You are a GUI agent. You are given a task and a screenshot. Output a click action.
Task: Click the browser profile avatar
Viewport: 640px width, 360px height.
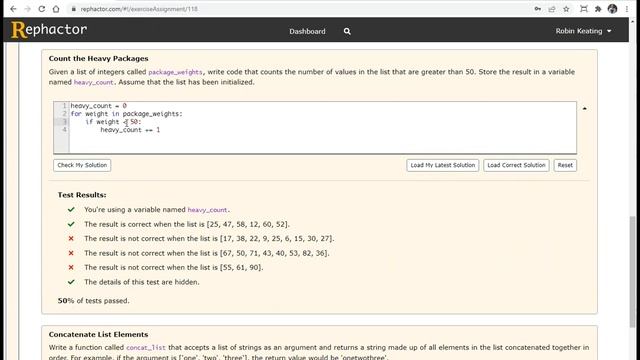(x=612, y=9)
